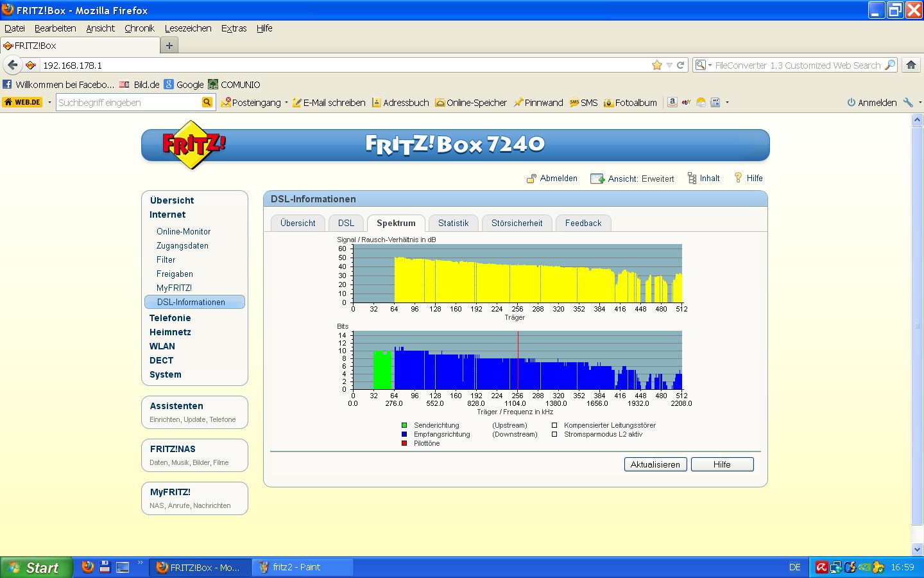Open the Datei menu
Screen dimensions: 924x578
click(15, 28)
